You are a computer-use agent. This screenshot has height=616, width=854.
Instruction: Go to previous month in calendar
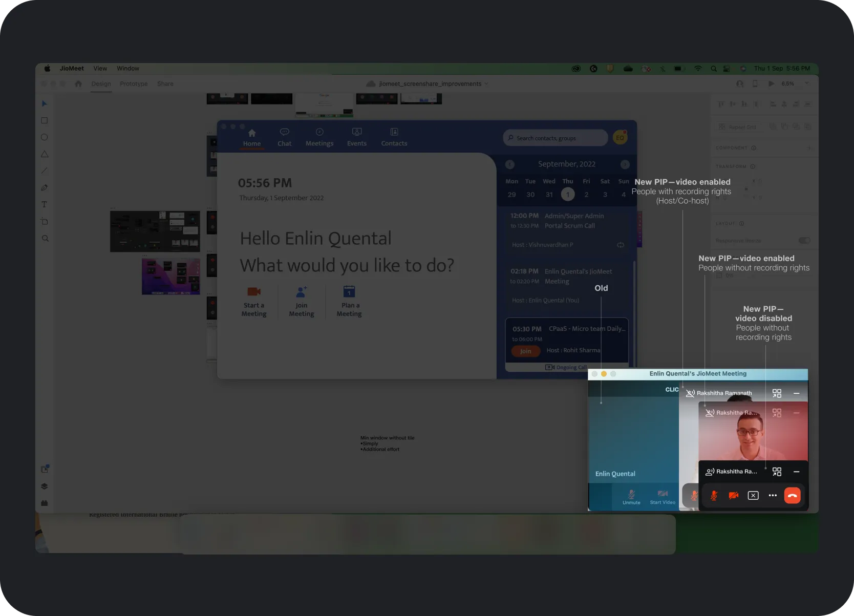click(509, 164)
